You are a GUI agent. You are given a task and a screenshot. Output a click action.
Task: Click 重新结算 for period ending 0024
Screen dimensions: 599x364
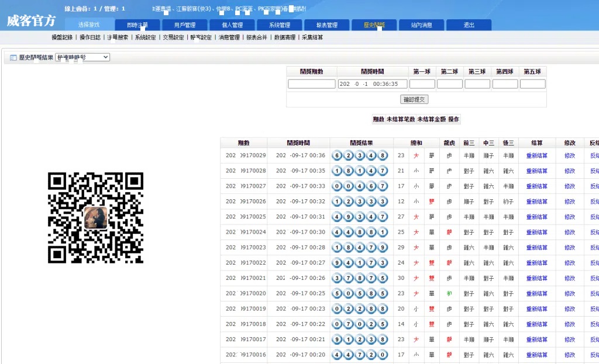537,232
